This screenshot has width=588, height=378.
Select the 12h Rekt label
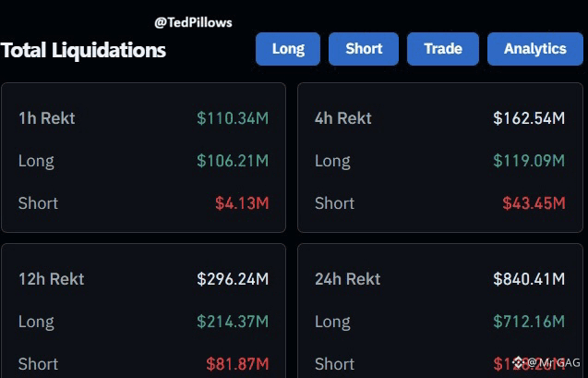click(x=51, y=279)
